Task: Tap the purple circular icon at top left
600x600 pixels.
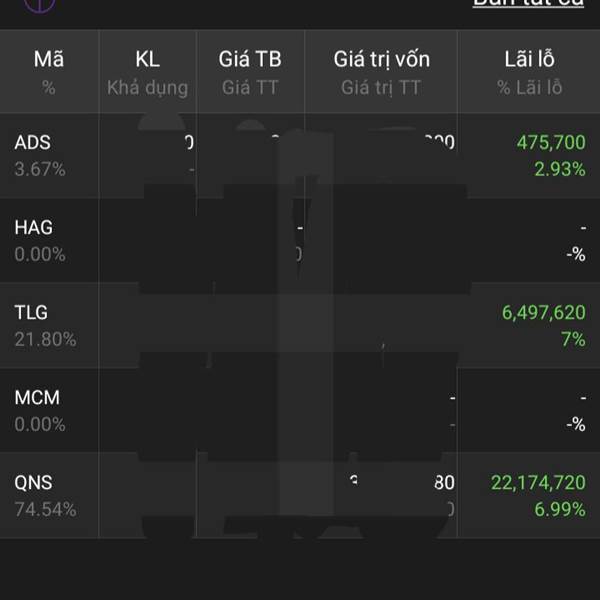Action: point(39,5)
